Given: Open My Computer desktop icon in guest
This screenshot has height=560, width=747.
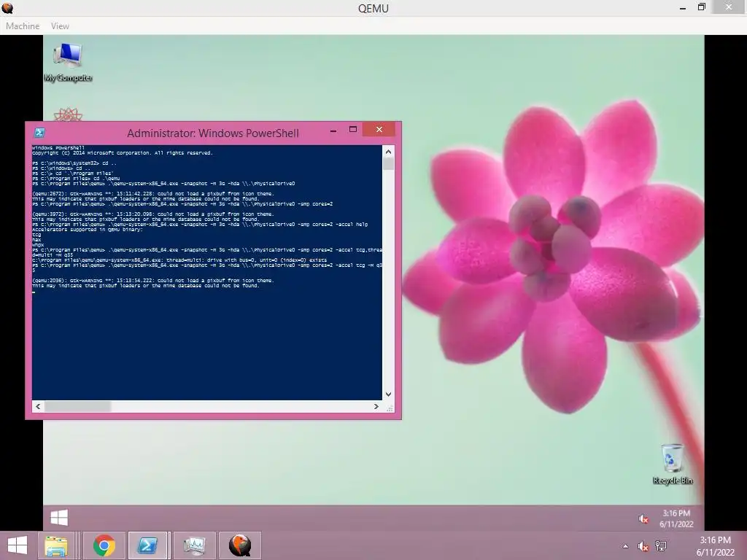Looking at the screenshot, I should point(68,63).
